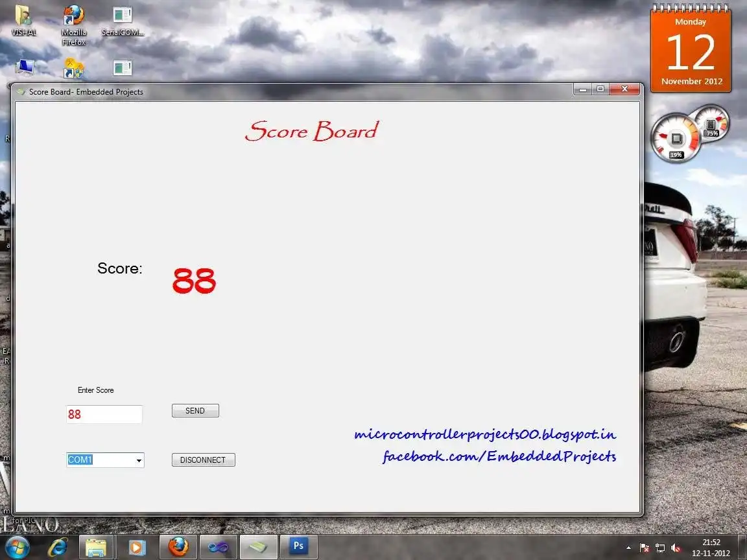This screenshot has width=747, height=560.
Task: Click the 'Score:' label
Action: coord(119,268)
